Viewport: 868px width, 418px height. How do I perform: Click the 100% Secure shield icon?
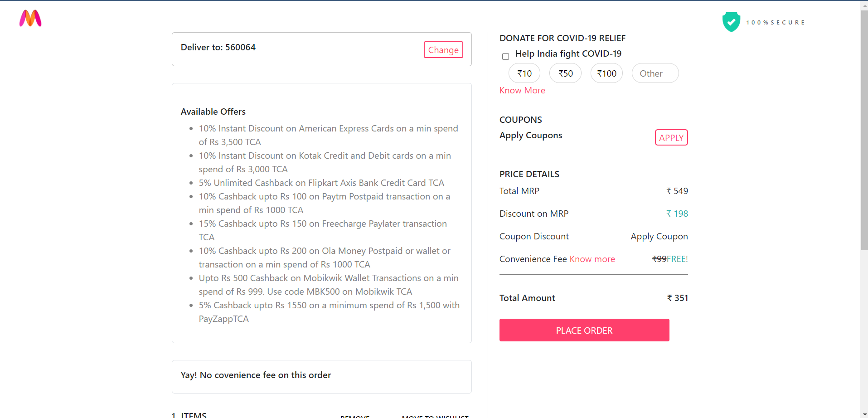(x=731, y=21)
